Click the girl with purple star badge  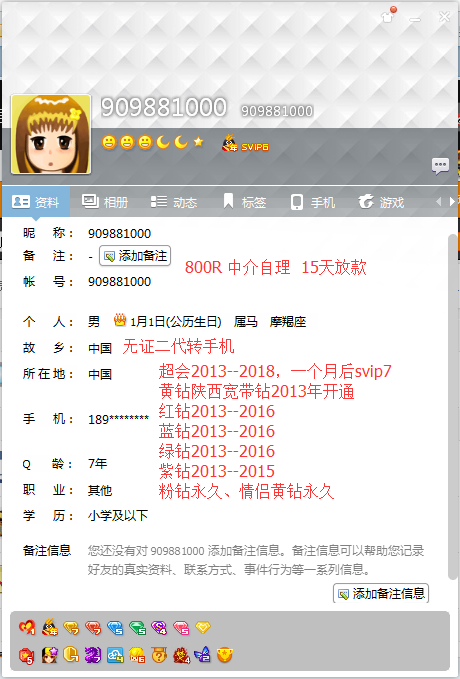[x=49, y=655]
